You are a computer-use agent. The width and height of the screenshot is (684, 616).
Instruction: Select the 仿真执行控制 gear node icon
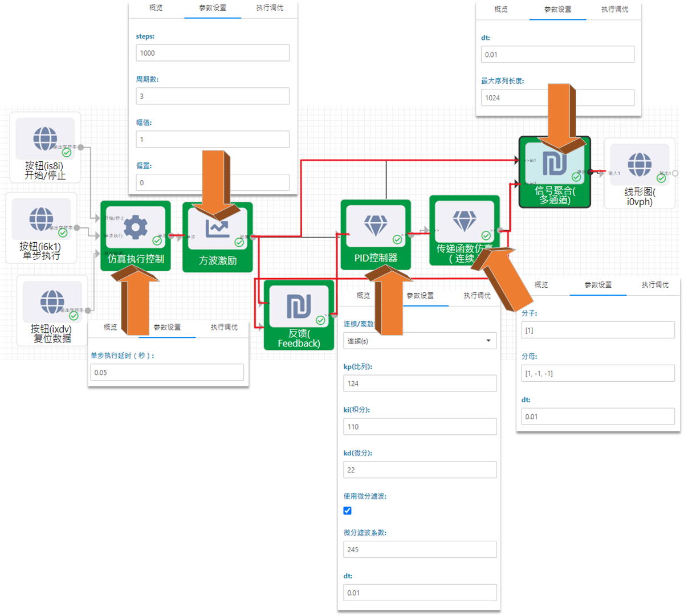point(135,227)
